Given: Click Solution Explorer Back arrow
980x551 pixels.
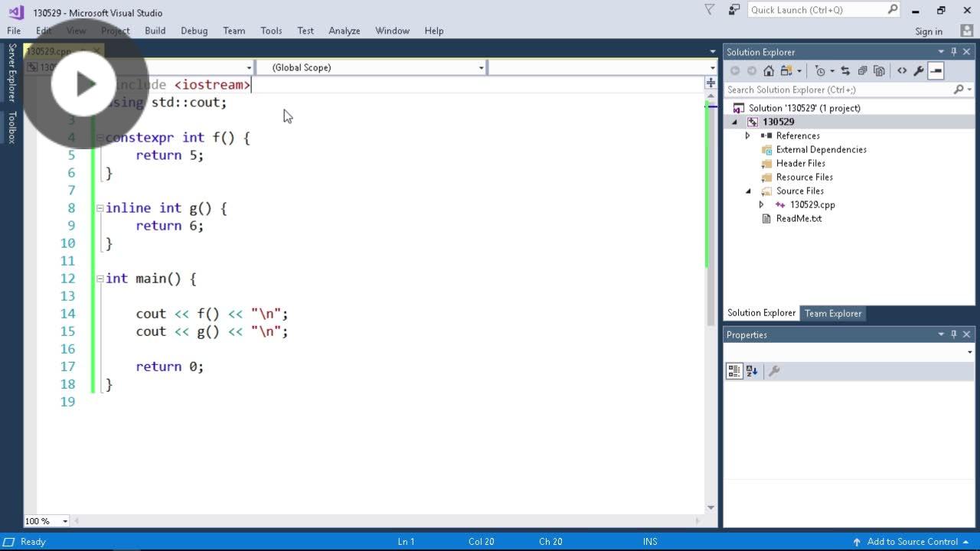Looking at the screenshot, I should (735, 70).
